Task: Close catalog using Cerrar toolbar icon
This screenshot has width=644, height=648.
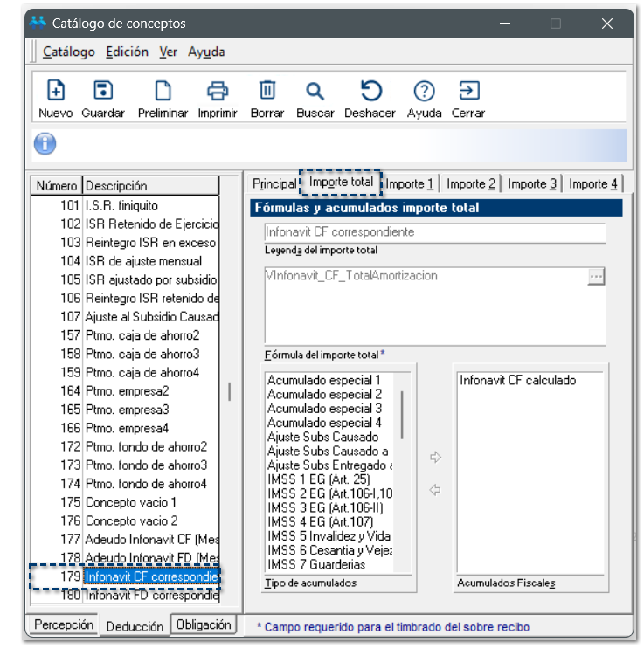Action: (468, 91)
